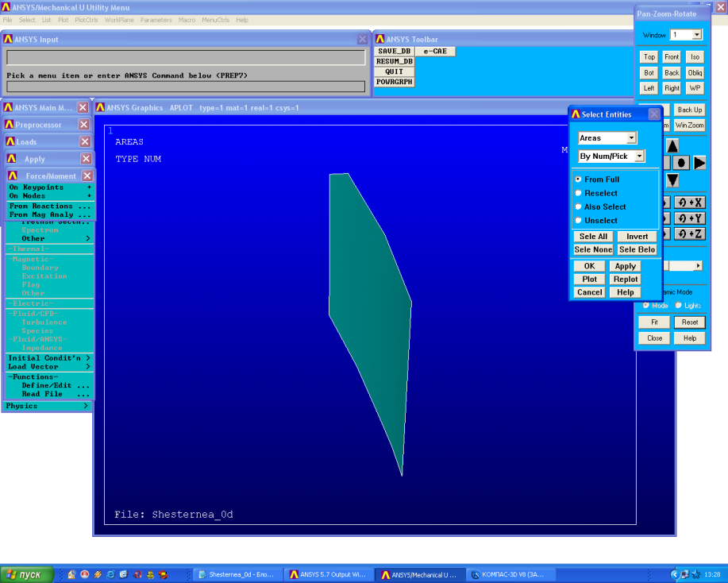Open the File menu
Image resolution: width=728 pixels, height=583 pixels.
(x=7, y=20)
